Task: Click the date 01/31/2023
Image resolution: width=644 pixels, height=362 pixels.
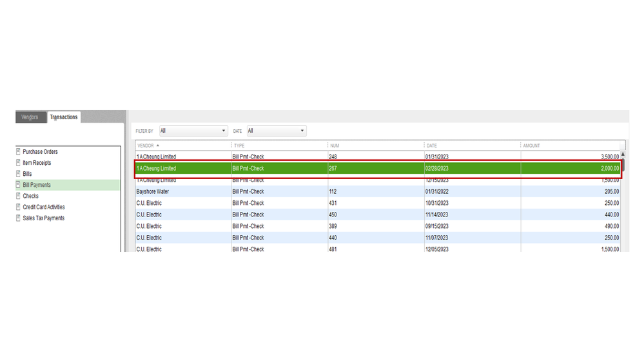Action: [x=437, y=157]
